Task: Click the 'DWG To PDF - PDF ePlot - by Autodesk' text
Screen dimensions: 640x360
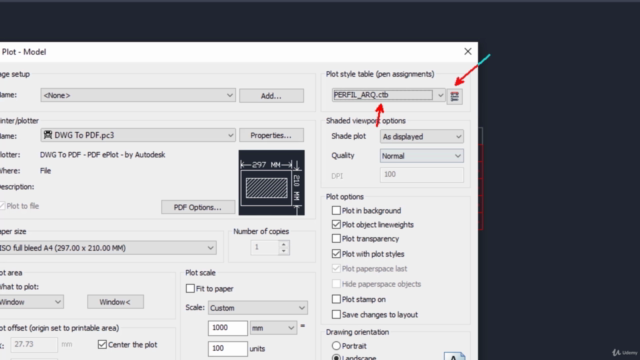Action: coord(102,155)
